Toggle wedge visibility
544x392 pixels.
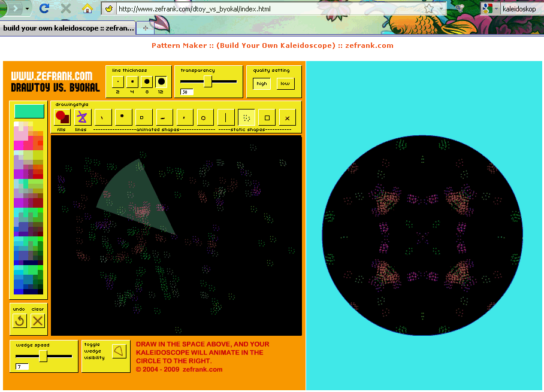click(x=120, y=351)
